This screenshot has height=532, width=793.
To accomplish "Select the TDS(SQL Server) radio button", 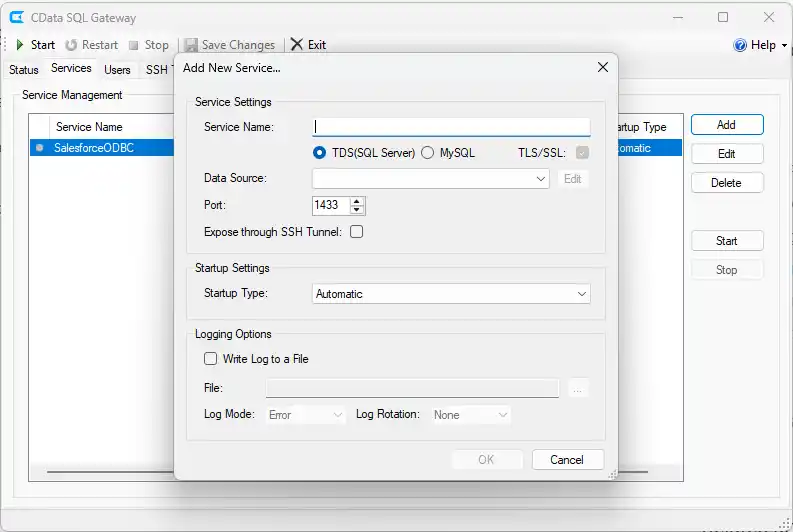I will [320, 153].
